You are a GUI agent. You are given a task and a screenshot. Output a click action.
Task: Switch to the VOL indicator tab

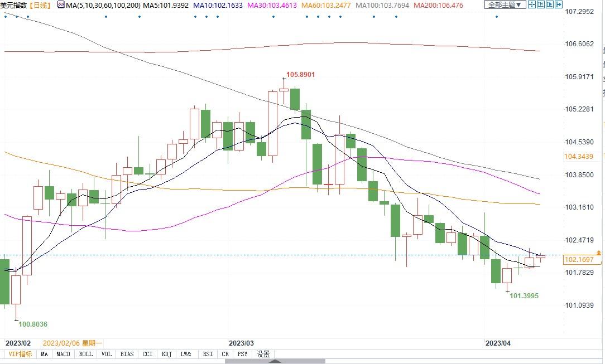[106, 354]
